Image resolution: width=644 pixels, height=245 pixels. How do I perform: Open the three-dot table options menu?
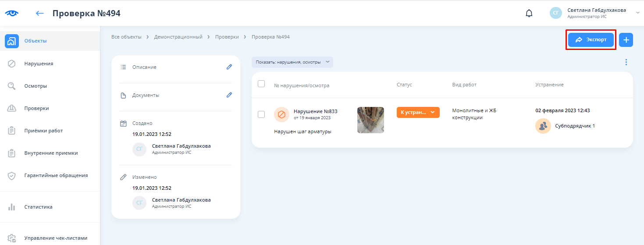626,62
